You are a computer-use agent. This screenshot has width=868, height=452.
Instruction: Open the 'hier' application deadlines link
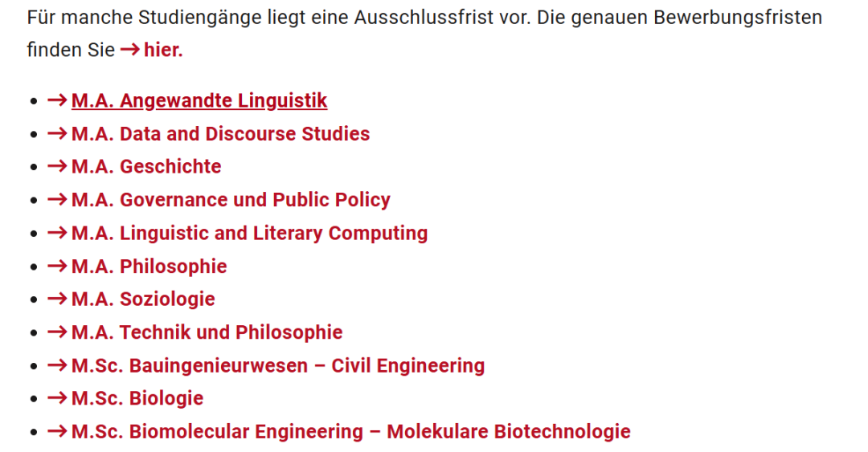pyautogui.click(x=163, y=50)
